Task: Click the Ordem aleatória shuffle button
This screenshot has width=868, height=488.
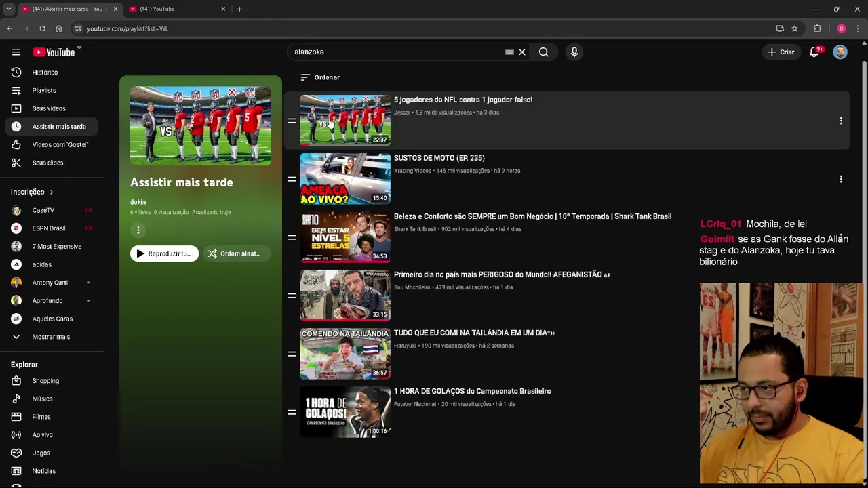Action: coord(235,253)
